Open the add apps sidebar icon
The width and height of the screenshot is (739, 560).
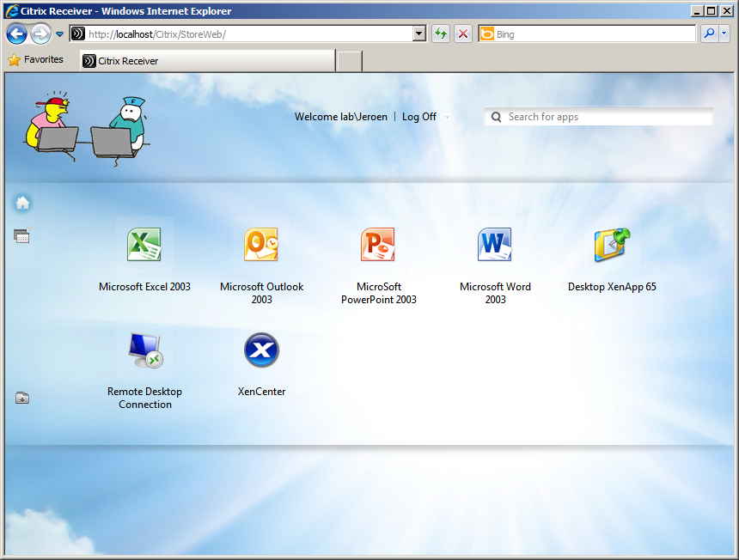pyautogui.click(x=22, y=234)
